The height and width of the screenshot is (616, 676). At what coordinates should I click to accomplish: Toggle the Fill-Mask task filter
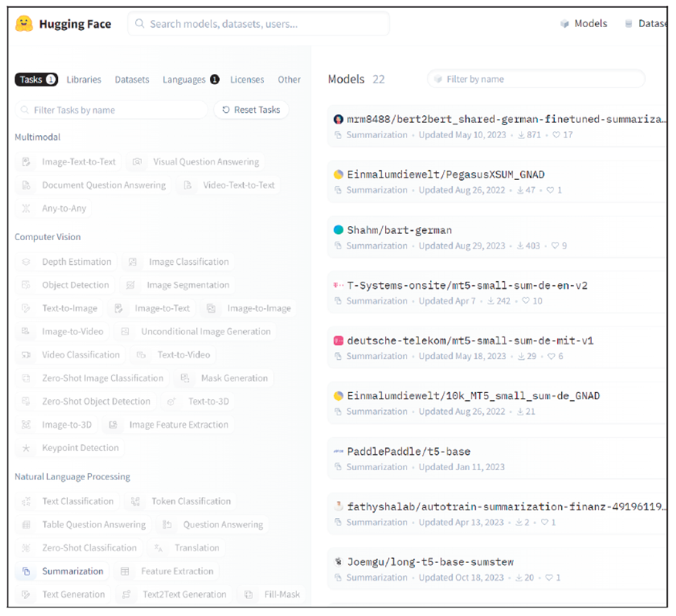coord(272,594)
